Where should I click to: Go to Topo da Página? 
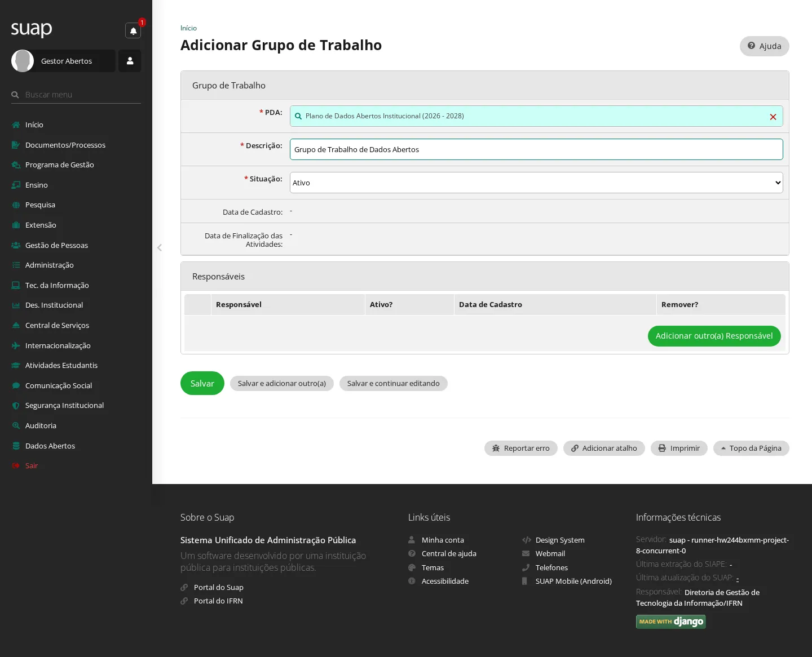(x=751, y=448)
